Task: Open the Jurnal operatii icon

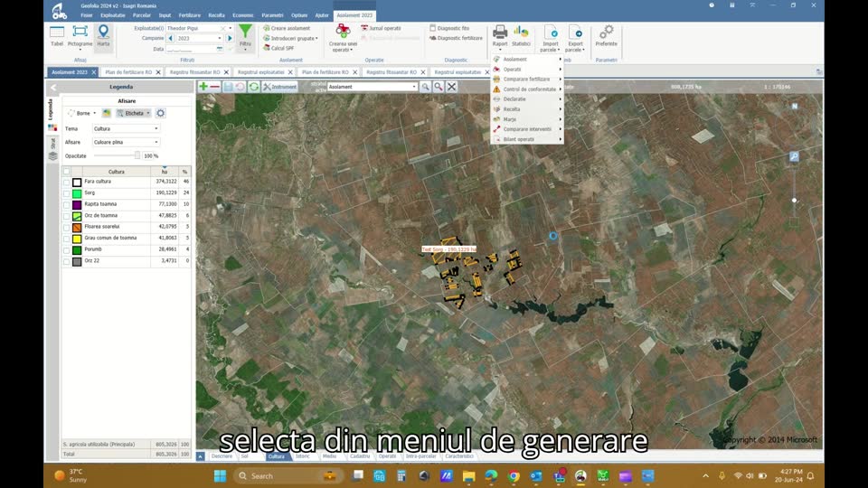Action: 364,28
